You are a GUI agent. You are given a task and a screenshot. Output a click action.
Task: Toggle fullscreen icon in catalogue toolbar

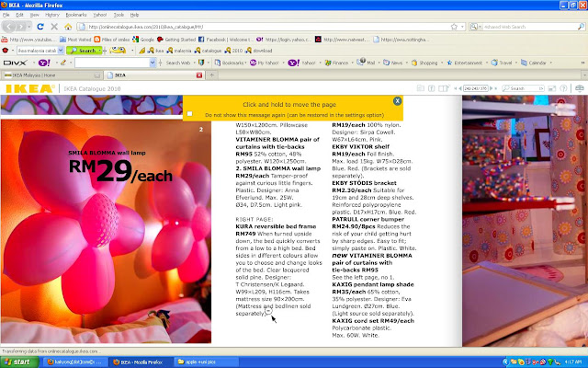pos(551,88)
